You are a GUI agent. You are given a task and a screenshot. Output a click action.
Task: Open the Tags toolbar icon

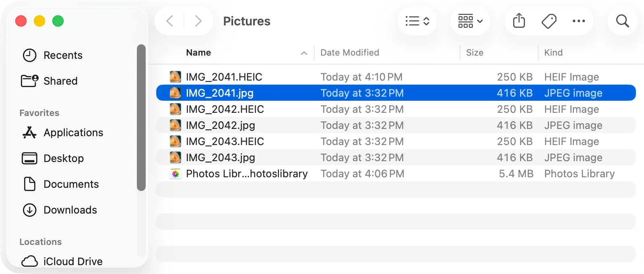(x=549, y=21)
